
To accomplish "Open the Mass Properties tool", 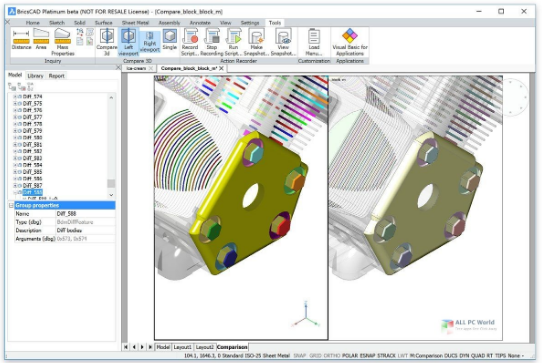I will coord(63,42).
